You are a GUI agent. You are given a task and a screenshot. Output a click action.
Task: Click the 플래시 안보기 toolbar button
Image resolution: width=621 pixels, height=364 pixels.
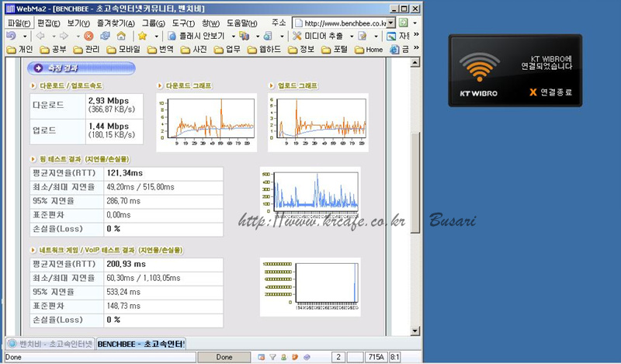[196, 36]
